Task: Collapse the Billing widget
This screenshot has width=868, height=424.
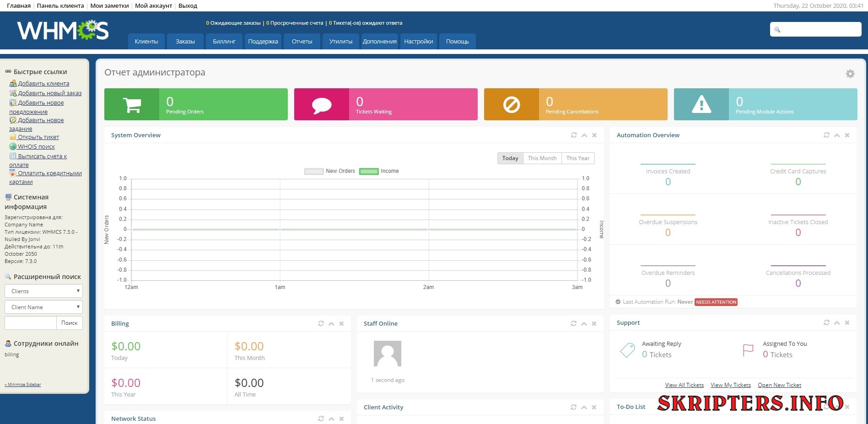Action: click(331, 323)
